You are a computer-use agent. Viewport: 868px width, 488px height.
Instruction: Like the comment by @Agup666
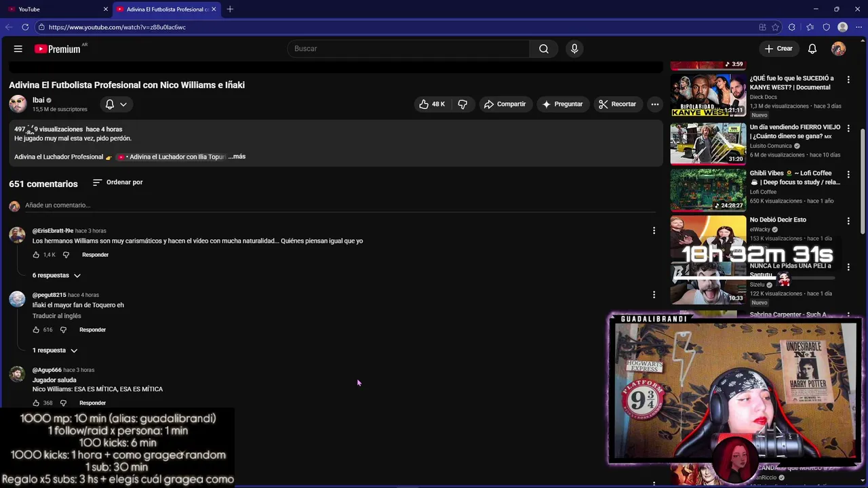(x=36, y=403)
